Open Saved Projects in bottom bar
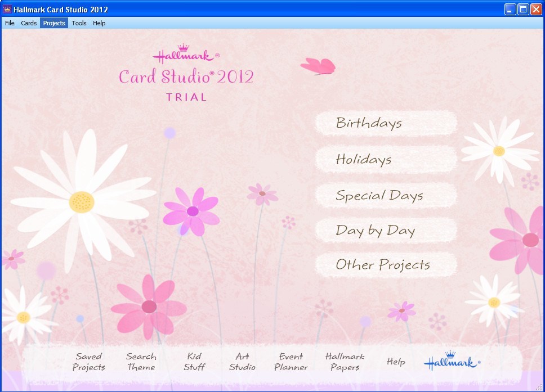 [88, 362]
